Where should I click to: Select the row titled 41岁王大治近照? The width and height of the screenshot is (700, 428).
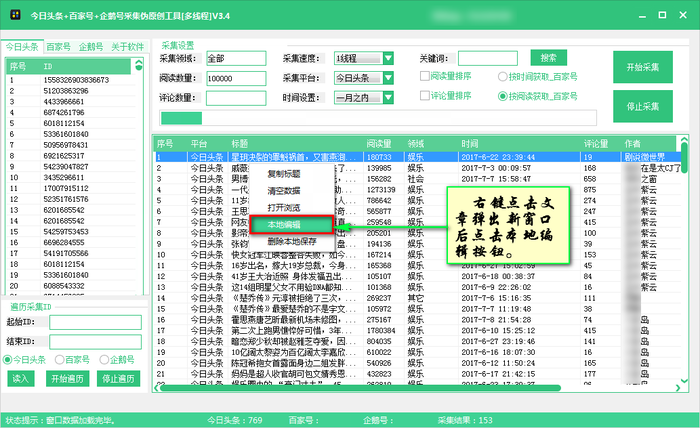418,276
